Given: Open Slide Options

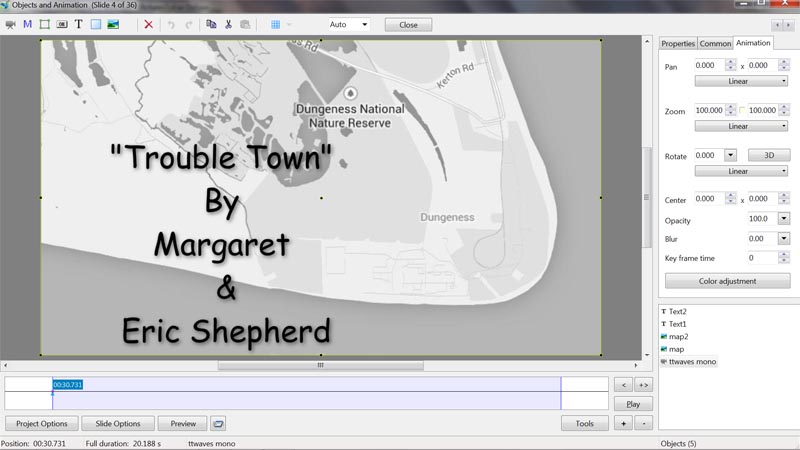Looking at the screenshot, I should tap(118, 423).
